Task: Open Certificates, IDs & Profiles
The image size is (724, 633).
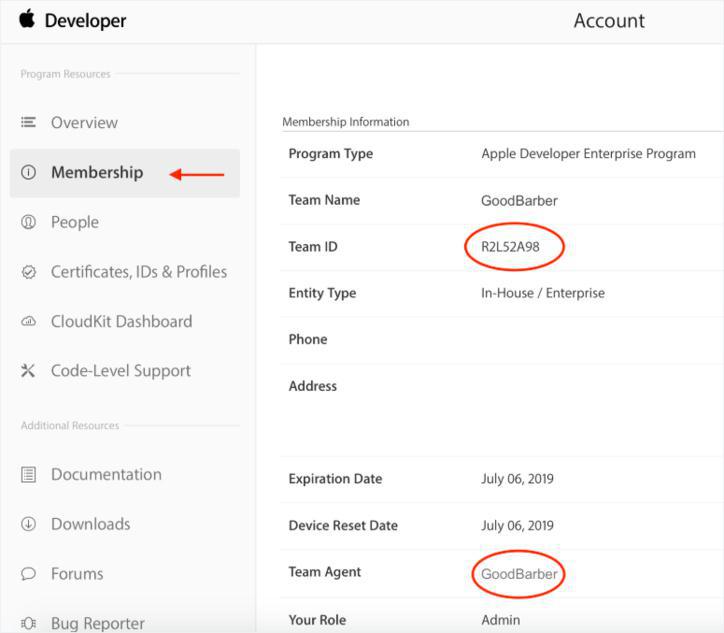Action: point(138,272)
